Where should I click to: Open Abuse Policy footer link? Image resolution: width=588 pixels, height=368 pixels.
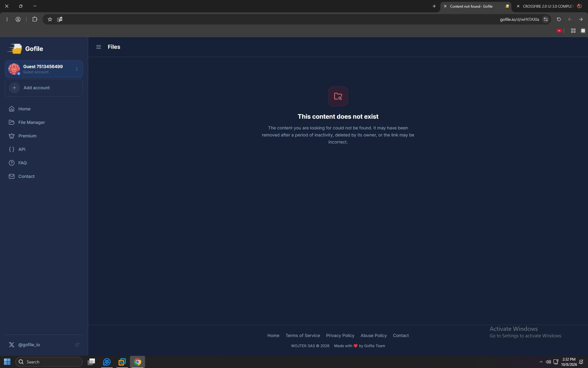[x=374, y=335]
